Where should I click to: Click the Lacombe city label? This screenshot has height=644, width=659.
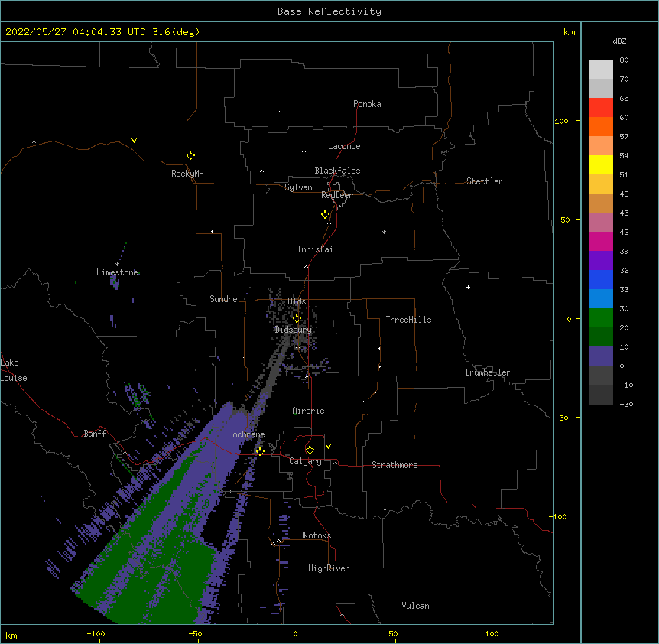344,146
